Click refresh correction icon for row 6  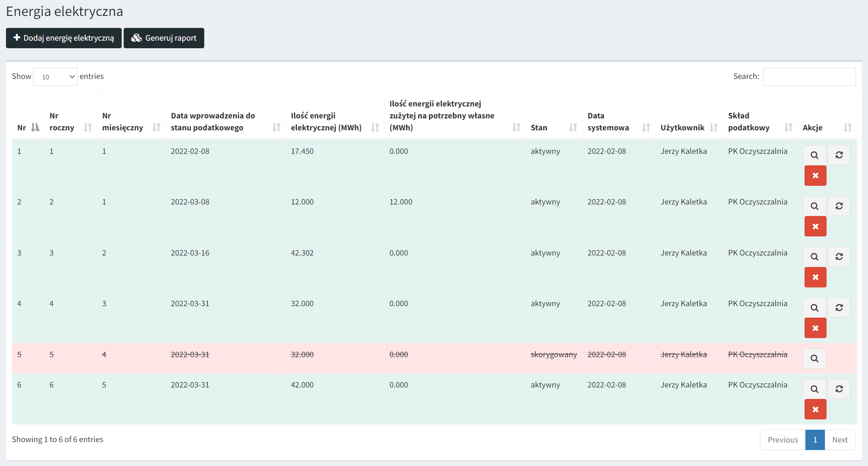click(x=839, y=389)
